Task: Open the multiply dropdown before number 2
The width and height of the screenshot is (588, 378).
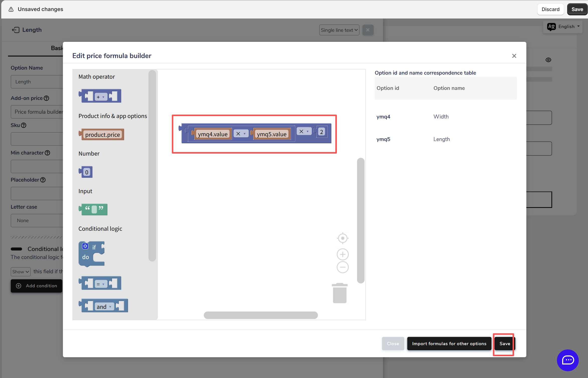Action: [304, 131]
